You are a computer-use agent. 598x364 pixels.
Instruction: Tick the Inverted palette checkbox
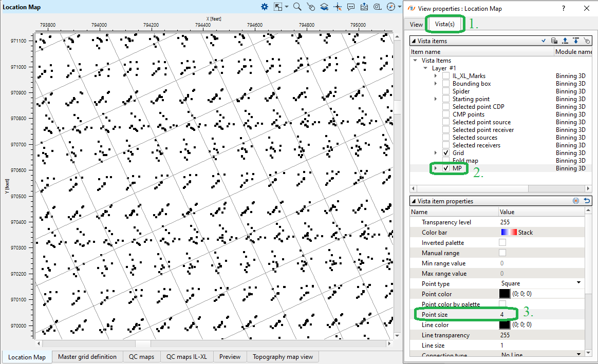[x=502, y=242]
